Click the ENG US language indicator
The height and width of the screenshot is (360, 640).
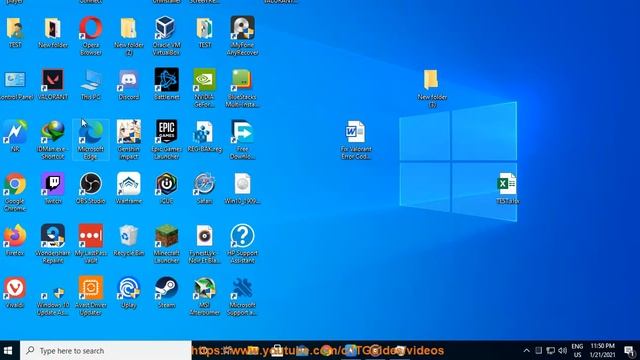[x=577, y=350]
